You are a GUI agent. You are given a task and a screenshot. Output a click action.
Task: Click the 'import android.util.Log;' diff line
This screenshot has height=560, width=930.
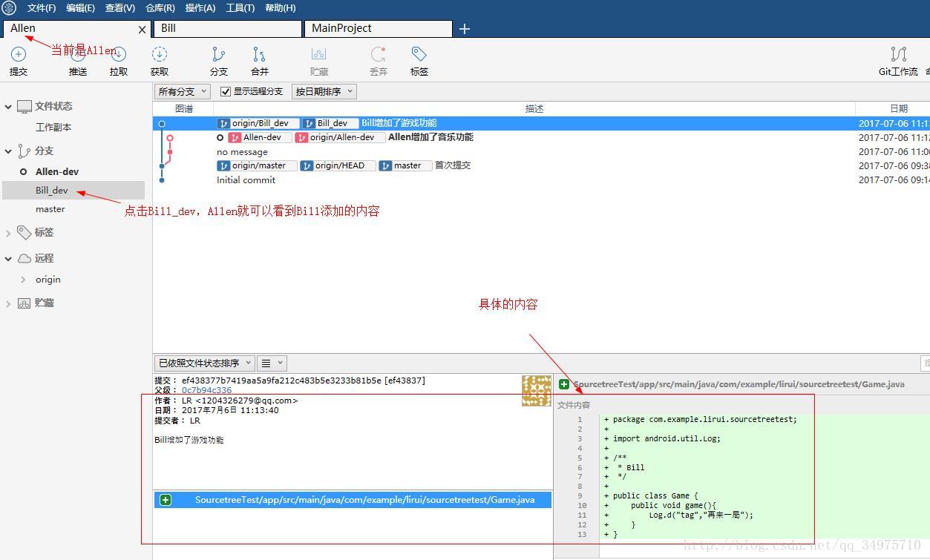tap(667, 438)
